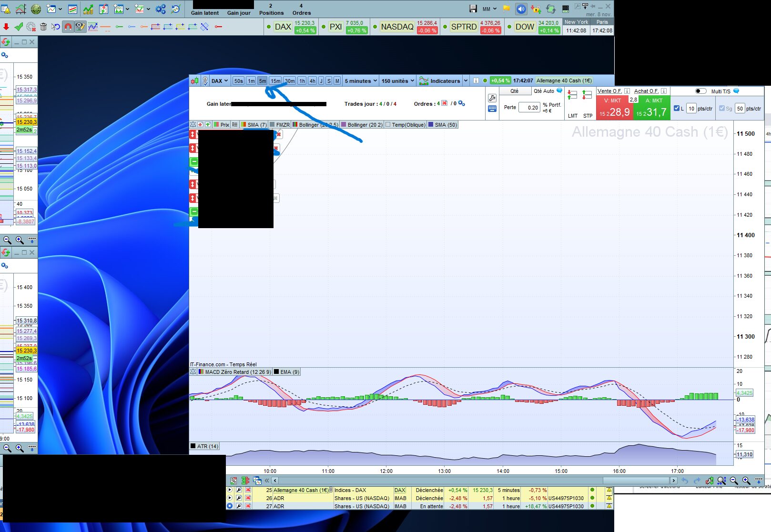Click the green checkmark tool
Image resolution: width=771 pixels, height=532 pixels.
click(x=19, y=27)
